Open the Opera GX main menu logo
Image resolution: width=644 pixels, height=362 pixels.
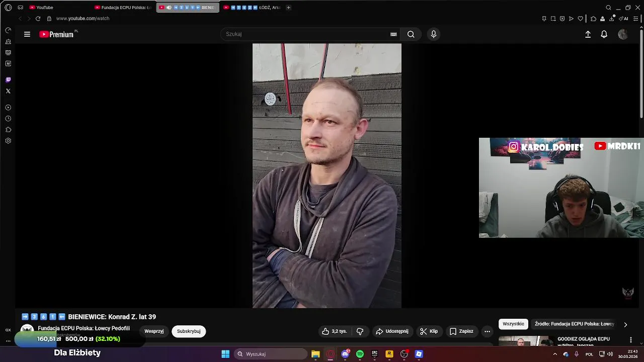tap(8, 8)
